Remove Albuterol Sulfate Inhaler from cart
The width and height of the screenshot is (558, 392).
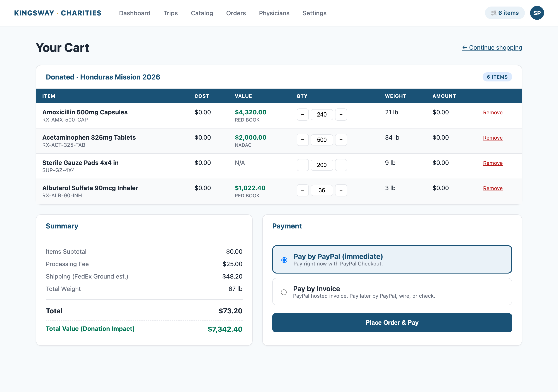click(x=493, y=188)
